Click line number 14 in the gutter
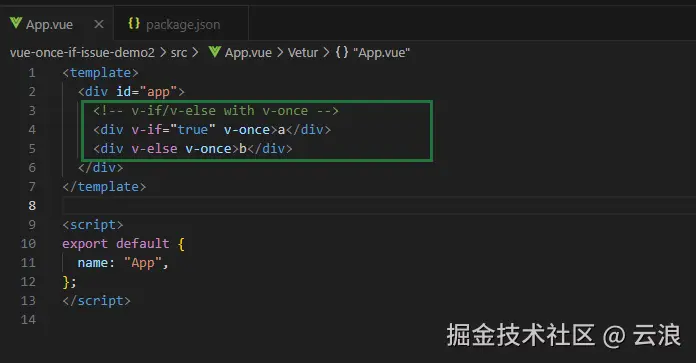The image size is (696, 363). [28, 320]
